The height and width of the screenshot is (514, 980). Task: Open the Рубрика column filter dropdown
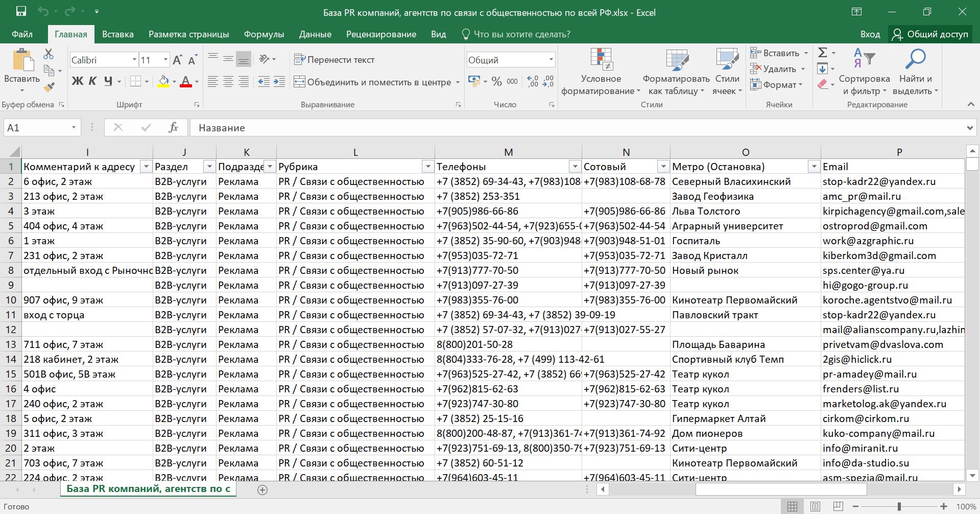(427, 167)
